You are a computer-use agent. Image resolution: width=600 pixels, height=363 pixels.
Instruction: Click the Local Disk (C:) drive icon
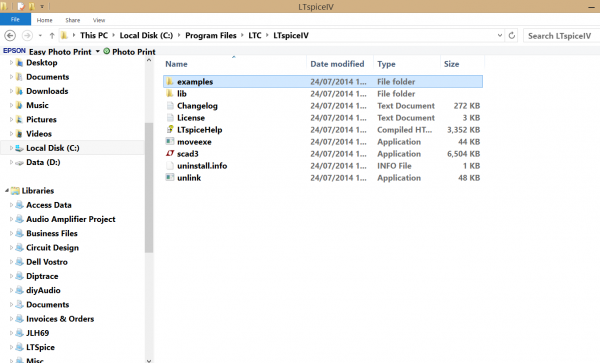tap(19, 148)
